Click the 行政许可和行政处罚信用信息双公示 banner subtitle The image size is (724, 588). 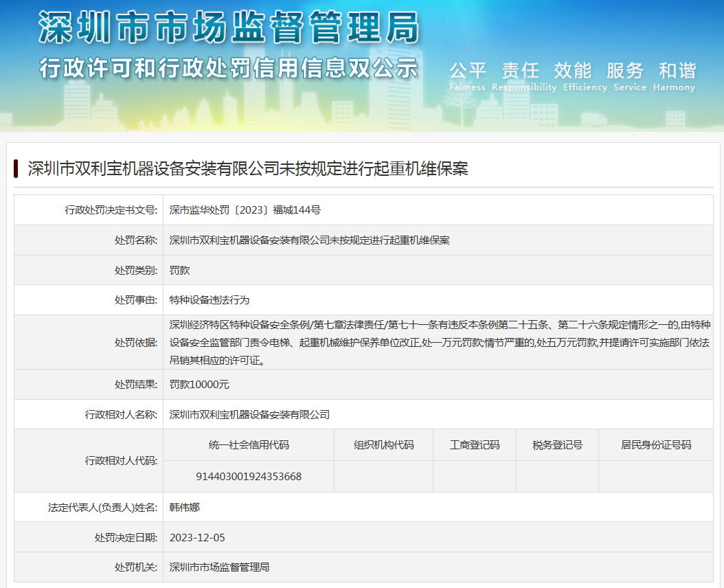229,69
